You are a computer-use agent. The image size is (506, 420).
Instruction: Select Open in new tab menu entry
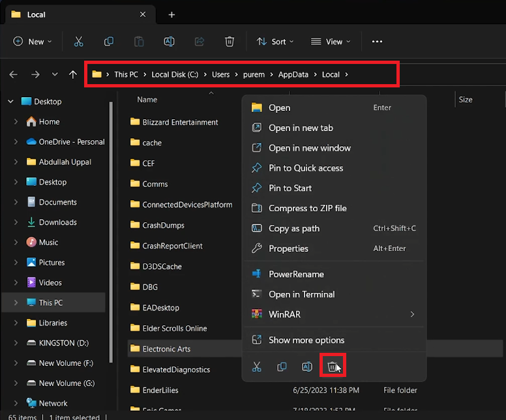tap(301, 128)
